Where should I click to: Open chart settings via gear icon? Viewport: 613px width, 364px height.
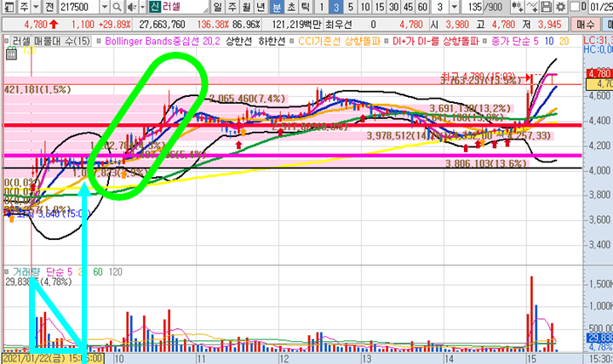coord(560,7)
